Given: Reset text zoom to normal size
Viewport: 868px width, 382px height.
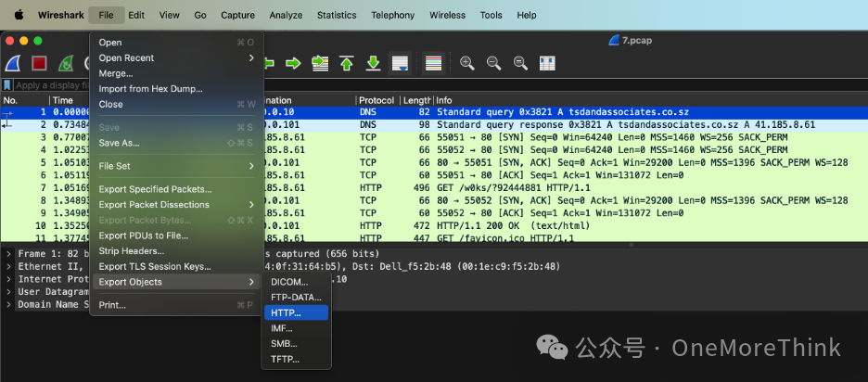Looking at the screenshot, I should tap(520, 64).
